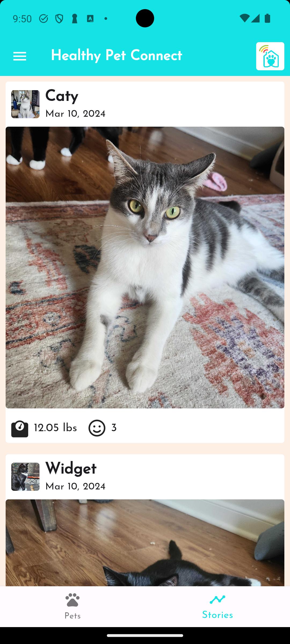
Task: Open Widget's profile thumbnail
Action: click(25, 477)
